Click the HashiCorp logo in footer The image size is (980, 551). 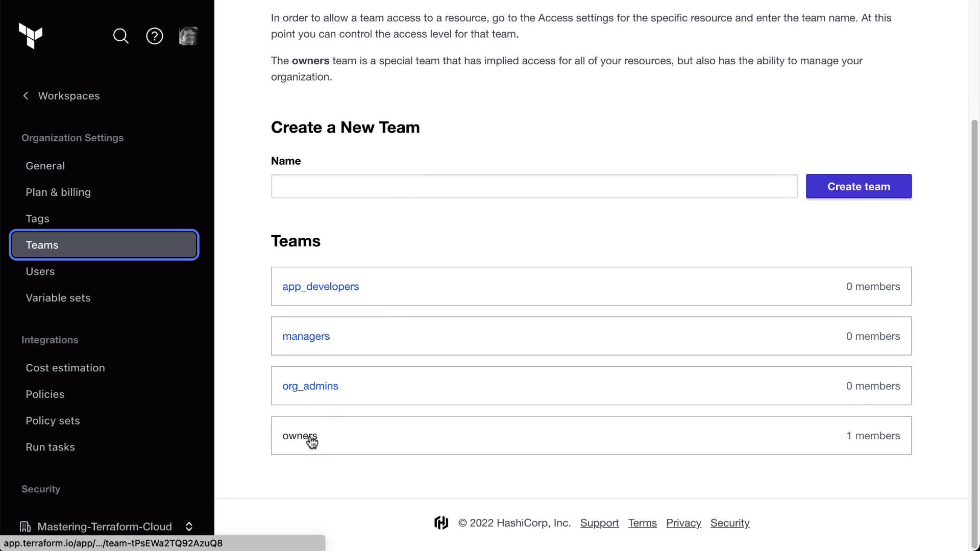pos(442,523)
